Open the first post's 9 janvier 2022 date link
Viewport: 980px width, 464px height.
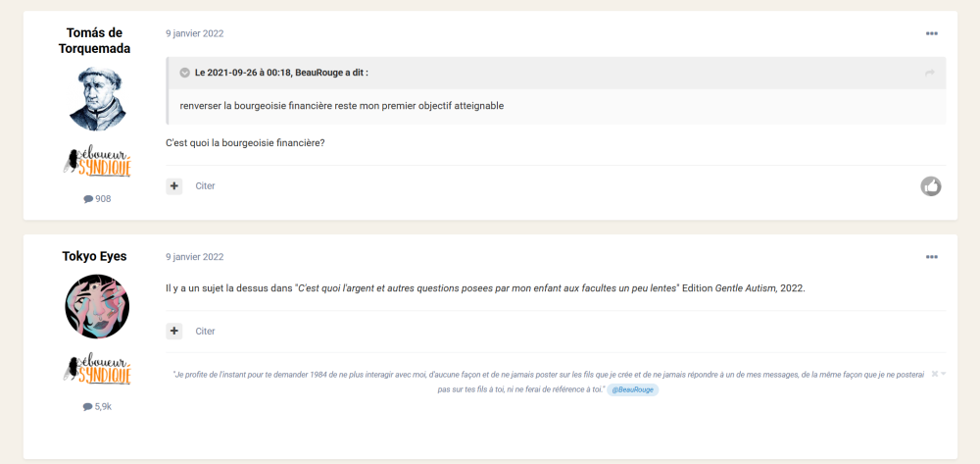click(194, 33)
